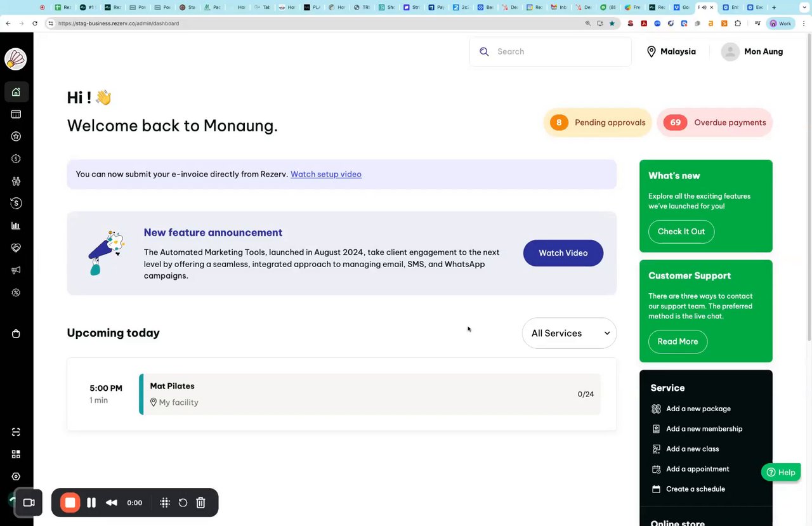This screenshot has height=526, width=812.
Task: Open the Watch setup video link
Action: (326, 174)
